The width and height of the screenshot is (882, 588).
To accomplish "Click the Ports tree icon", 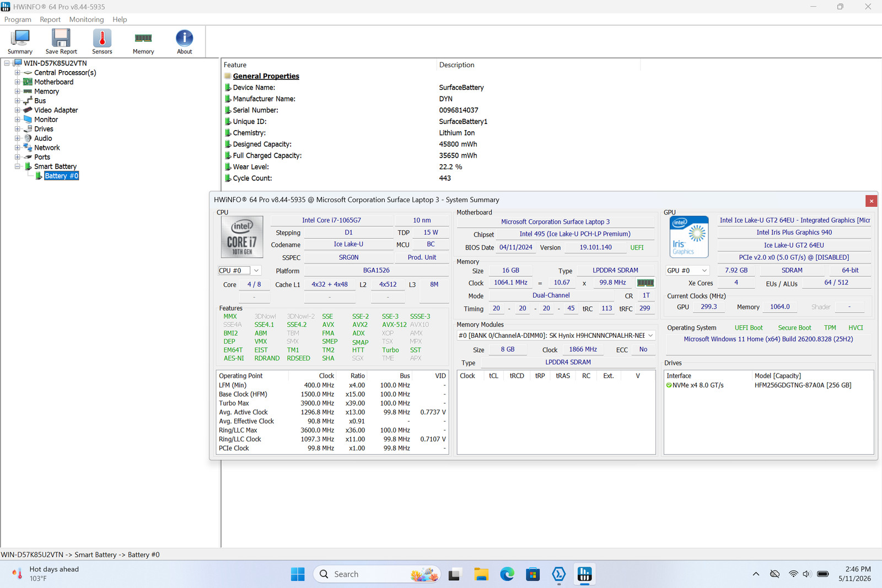I will (x=28, y=157).
